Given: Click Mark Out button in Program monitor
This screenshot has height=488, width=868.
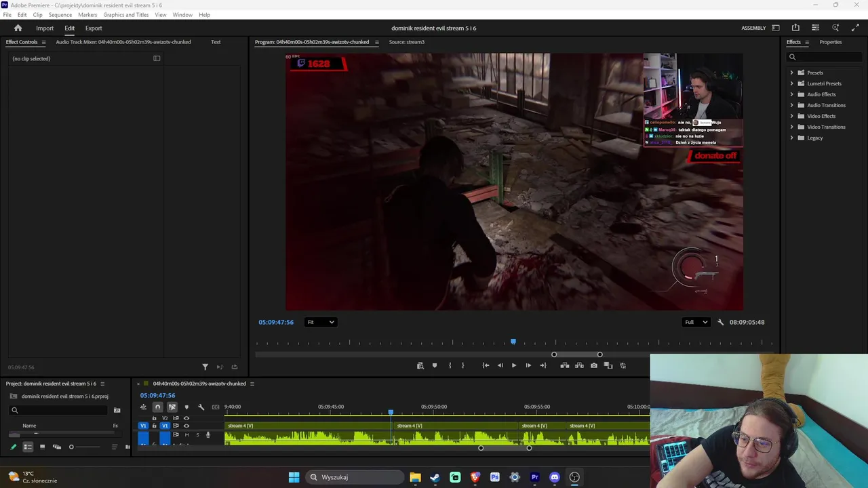Looking at the screenshot, I should (463, 365).
